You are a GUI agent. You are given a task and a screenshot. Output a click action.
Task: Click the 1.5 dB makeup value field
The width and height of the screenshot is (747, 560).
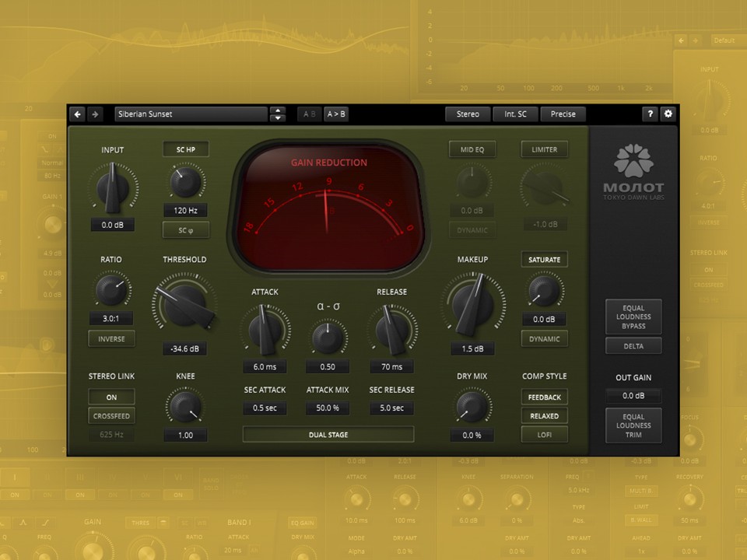[472, 348]
